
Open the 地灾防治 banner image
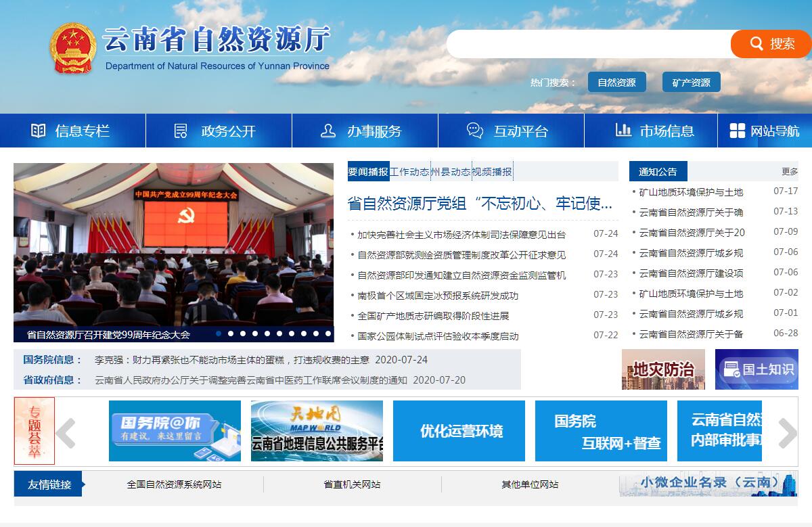coord(663,369)
